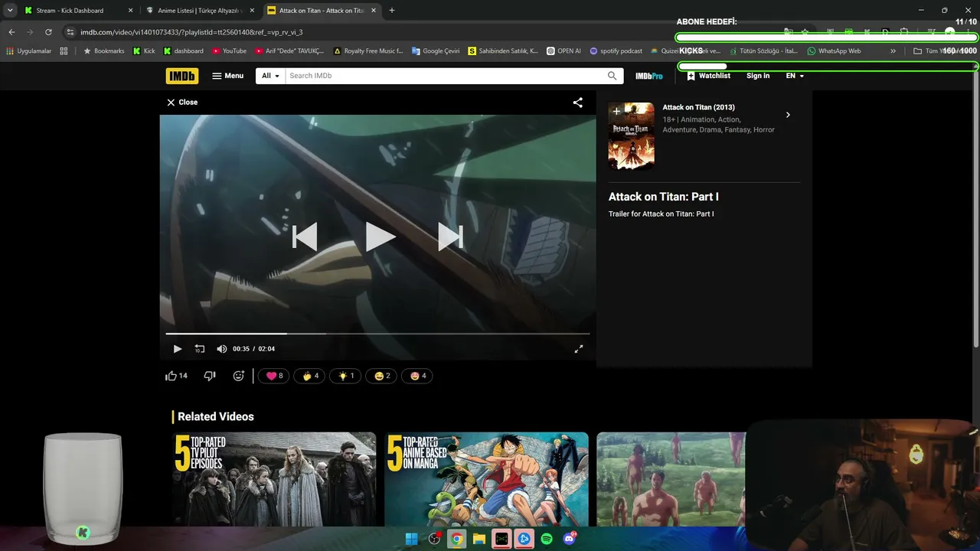View site information icon
This screenshot has width=980, height=551.
70,32
